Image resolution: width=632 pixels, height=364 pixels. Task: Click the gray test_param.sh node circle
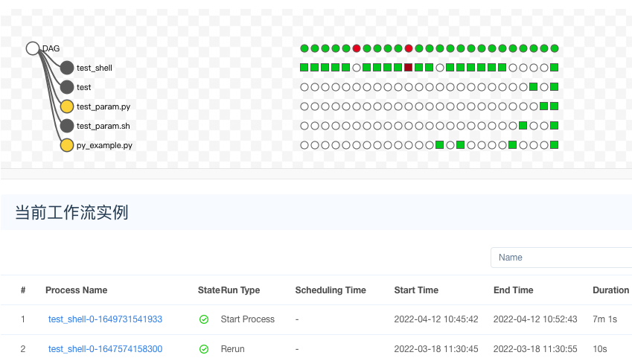(67, 126)
